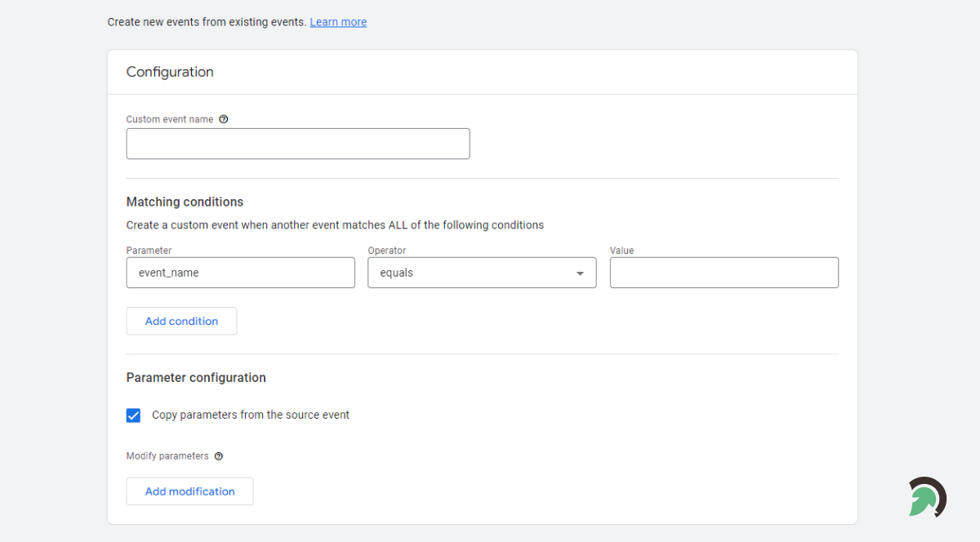Click the matching conditions description sentence
Viewport: 980px width, 542px height.
pyautogui.click(x=335, y=225)
